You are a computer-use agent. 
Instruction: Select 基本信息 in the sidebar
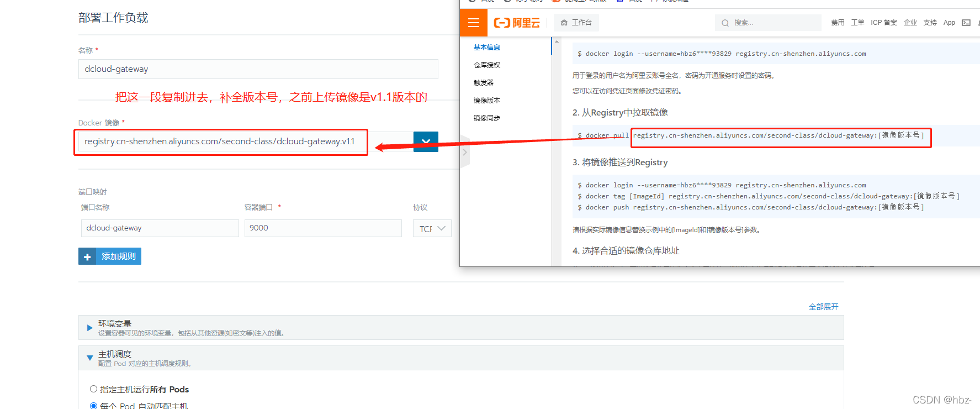(x=487, y=48)
